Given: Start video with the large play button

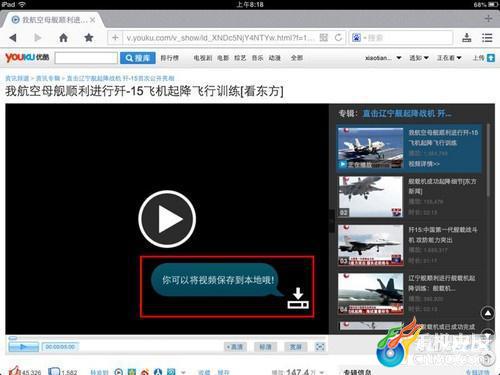Looking at the screenshot, I should (167, 219).
